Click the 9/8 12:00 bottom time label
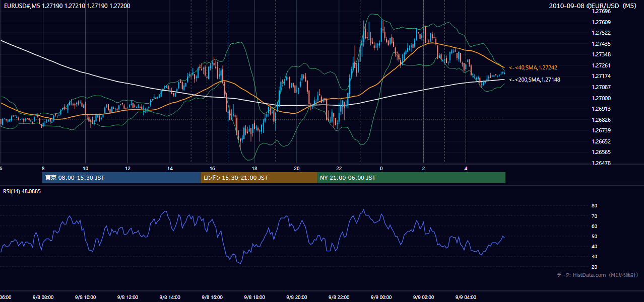This screenshot has width=644, height=302. (127, 297)
